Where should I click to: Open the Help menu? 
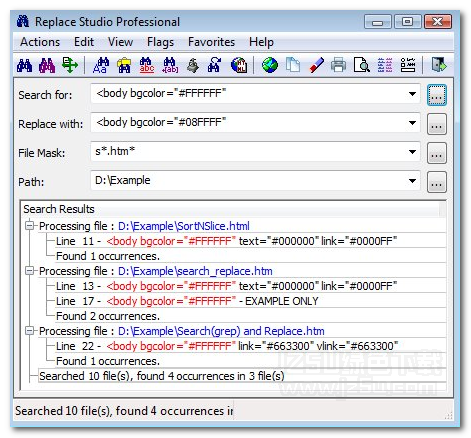[261, 42]
